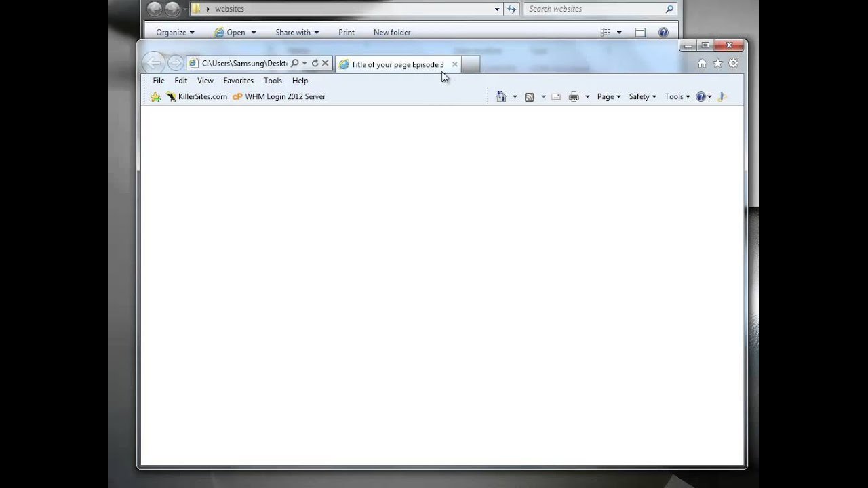The image size is (868, 488).
Task: Click the command bar Home icon
Action: (x=501, y=97)
